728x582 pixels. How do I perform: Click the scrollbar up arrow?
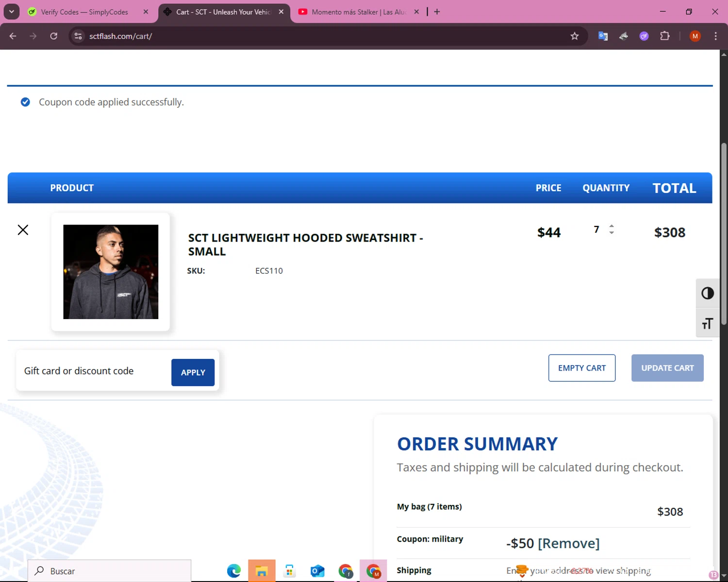click(x=724, y=54)
